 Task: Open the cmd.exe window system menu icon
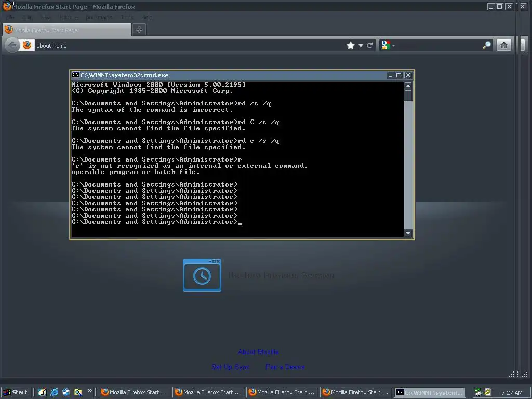click(x=76, y=75)
